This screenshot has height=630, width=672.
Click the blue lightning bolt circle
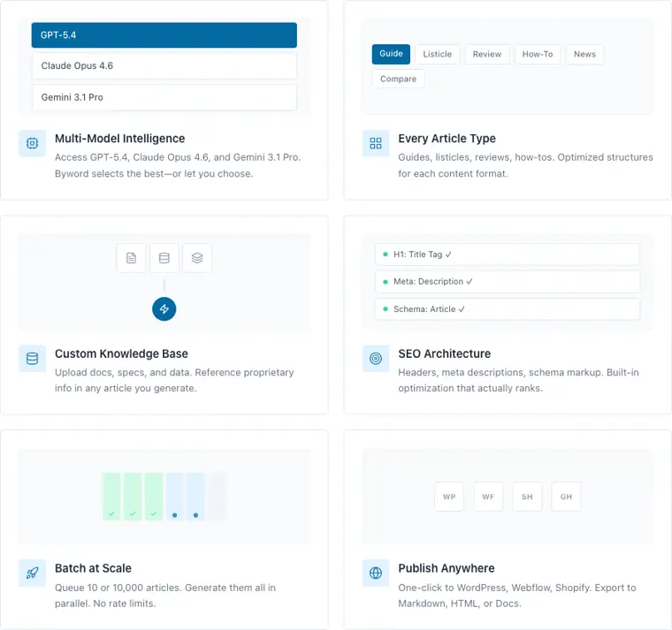[164, 308]
